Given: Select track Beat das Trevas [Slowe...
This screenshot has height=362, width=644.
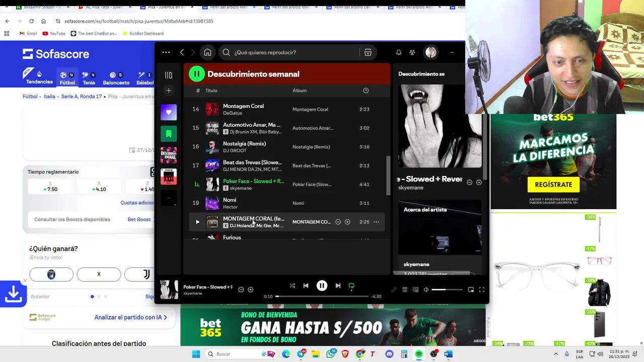Looking at the screenshot, I should 287,165.
